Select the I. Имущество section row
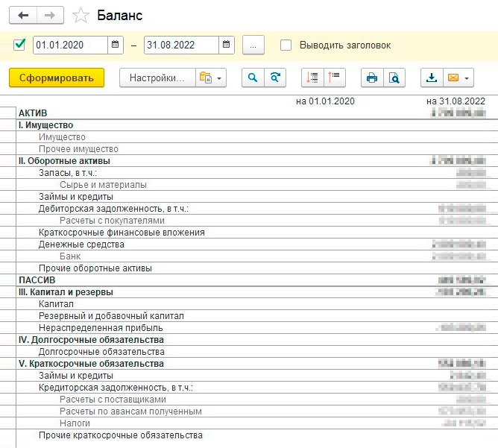Viewport: 498px width, 448px height. 256,125
